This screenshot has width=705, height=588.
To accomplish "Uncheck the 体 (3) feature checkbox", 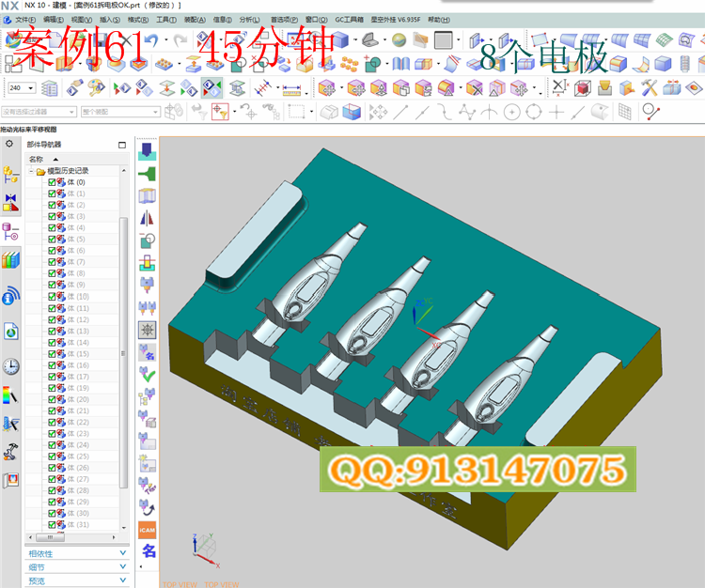I will point(52,217).
